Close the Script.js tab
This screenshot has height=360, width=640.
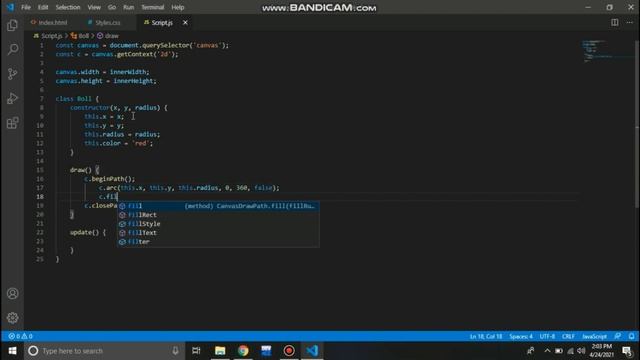coord(185,22)
